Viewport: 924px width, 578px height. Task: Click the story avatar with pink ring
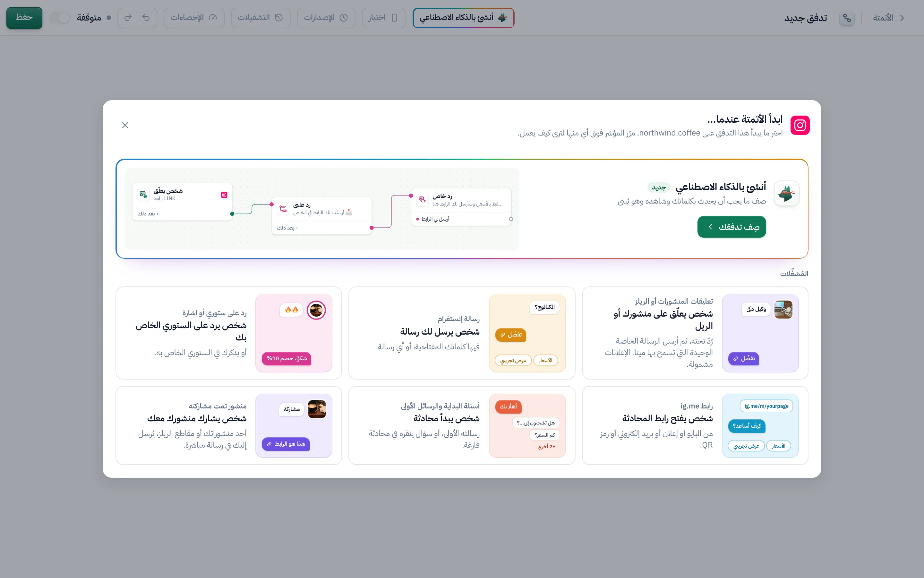point(316,310)
